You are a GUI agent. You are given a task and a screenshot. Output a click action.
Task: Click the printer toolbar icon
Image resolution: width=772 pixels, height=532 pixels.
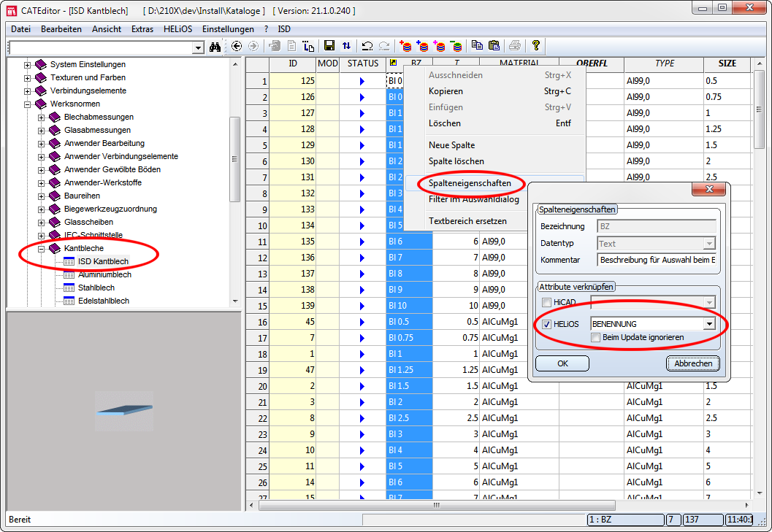[x=515, y=46]
